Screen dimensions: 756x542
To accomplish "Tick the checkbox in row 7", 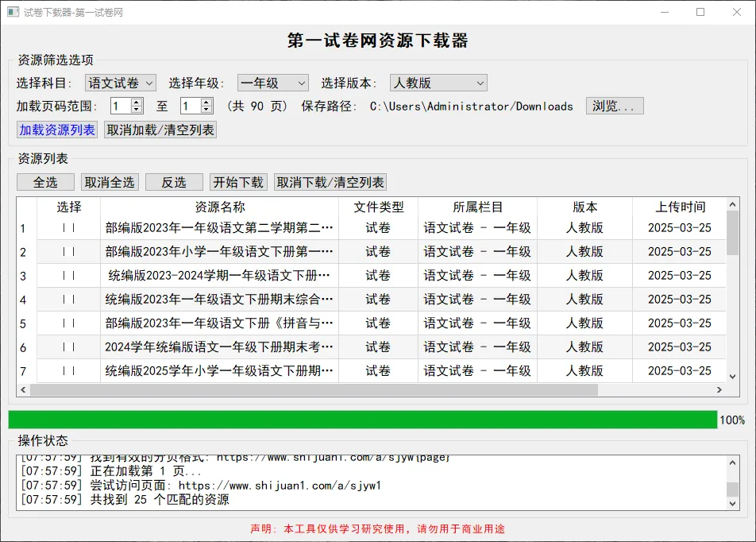I will 68,371.
